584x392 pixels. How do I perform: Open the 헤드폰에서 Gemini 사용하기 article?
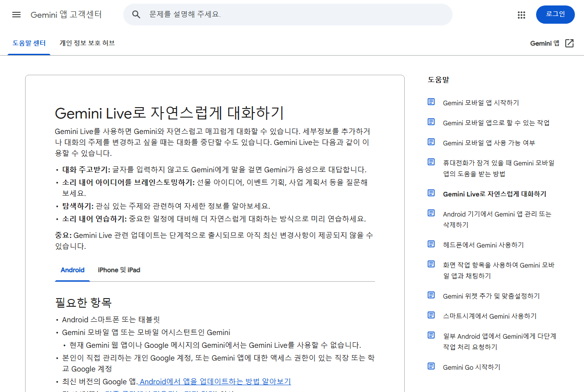click(x=483, y=245)
